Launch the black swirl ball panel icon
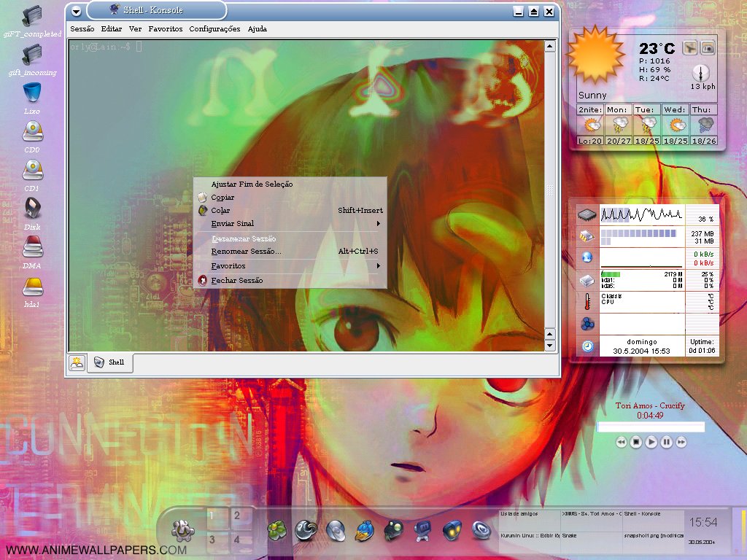Viewport: 747px width, 560px height. pos(306,530)
